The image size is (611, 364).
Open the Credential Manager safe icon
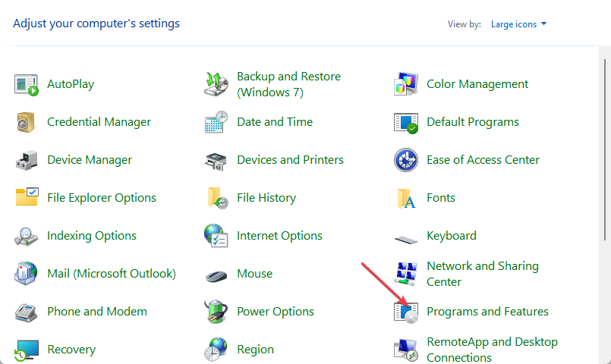[26, 122]
